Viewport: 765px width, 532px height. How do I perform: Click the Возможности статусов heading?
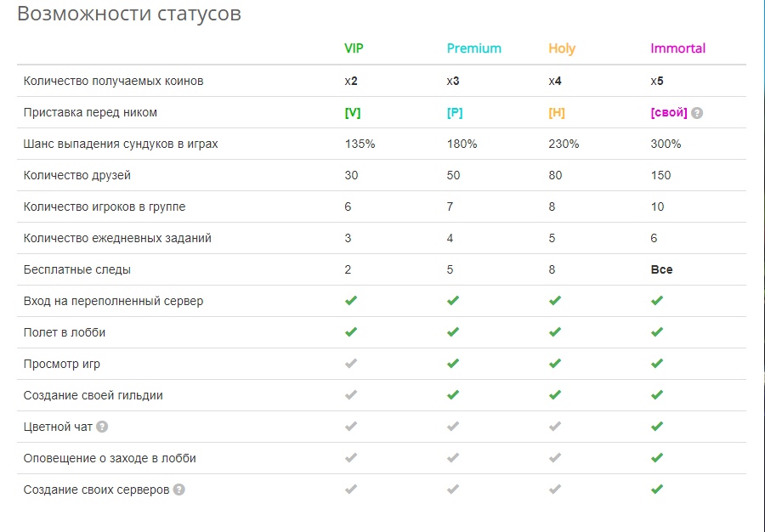(x=129, y=14)
